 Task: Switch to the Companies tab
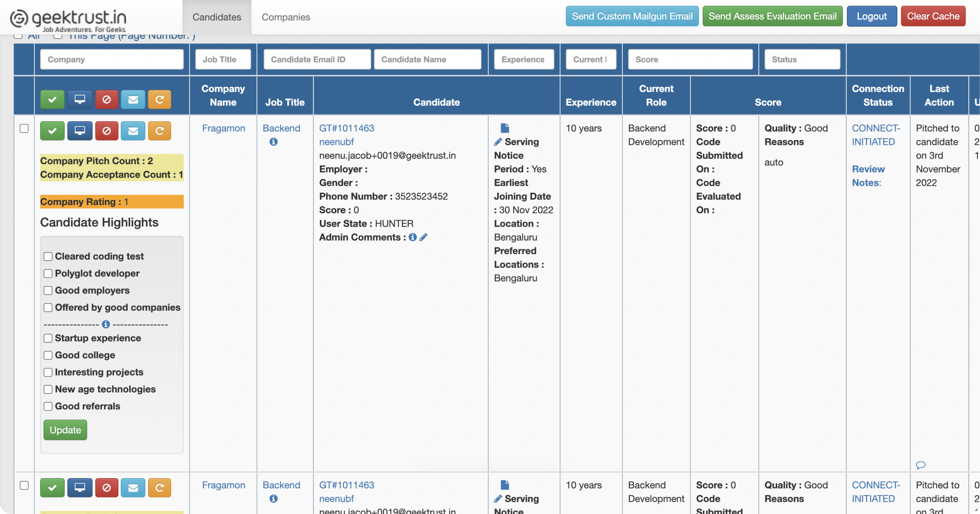pos(285,17)
